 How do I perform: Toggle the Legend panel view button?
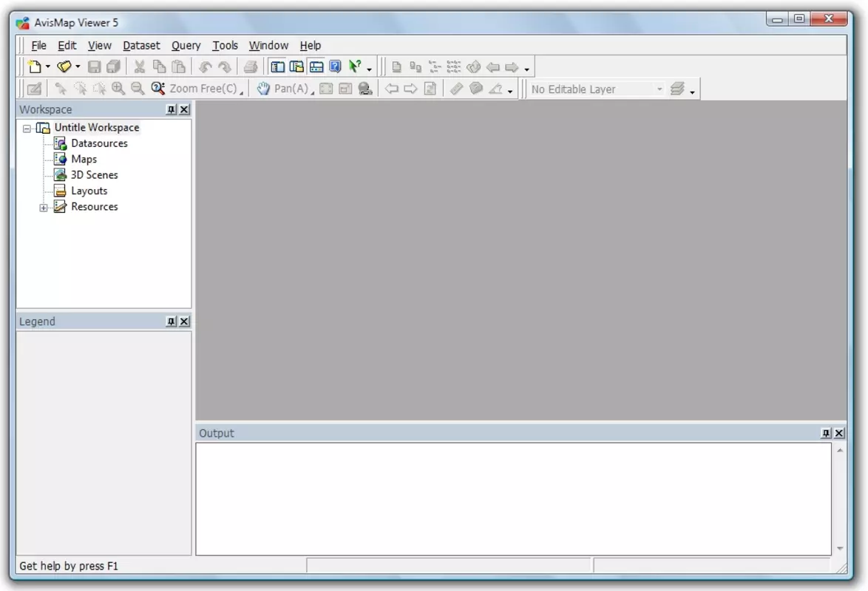296,67
